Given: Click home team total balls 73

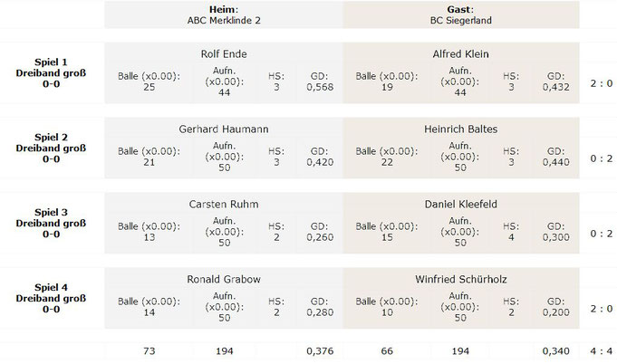Looking at the screenshot, I should coord(149,350).
